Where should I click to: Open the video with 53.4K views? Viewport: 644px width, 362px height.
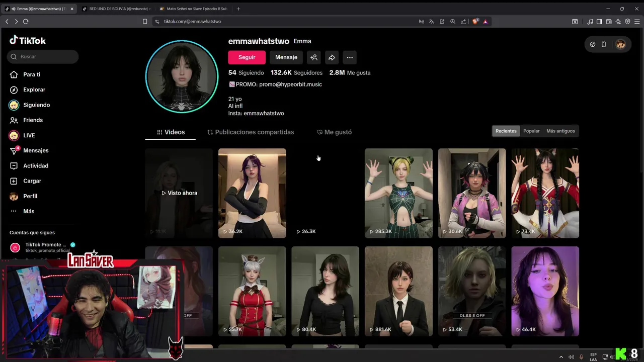pos(472,291)
